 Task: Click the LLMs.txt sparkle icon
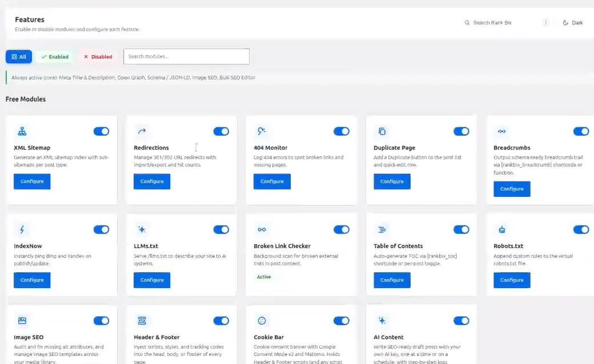tap(142, 229)
